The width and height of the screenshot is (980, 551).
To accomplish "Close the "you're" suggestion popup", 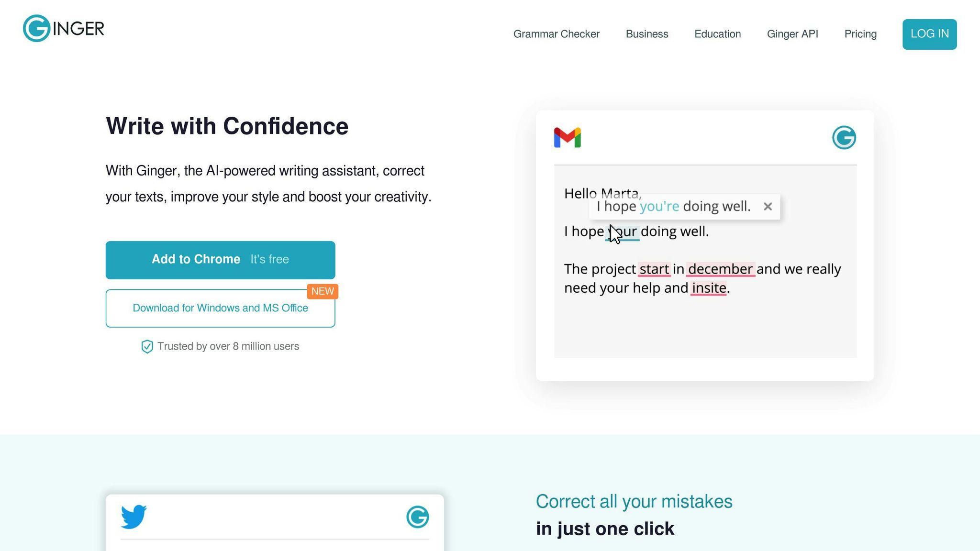I will coord(768,207).
